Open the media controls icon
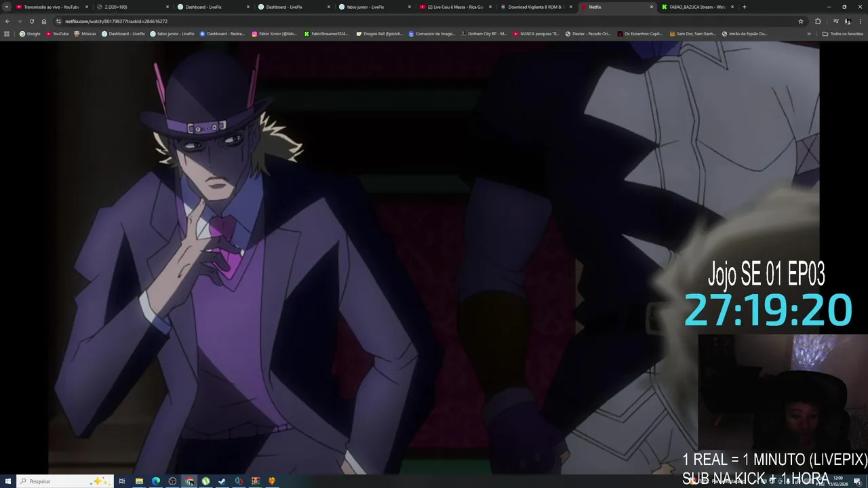 point(835,21)
